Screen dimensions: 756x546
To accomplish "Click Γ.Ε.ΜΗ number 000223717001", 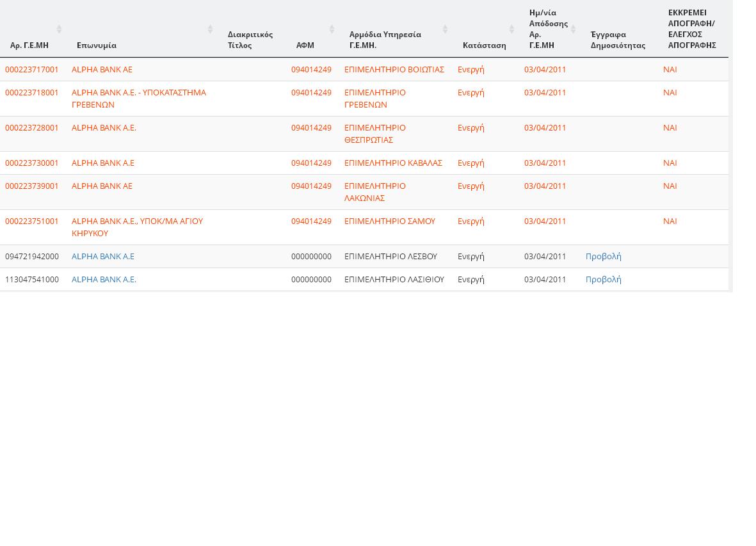I will 32,69.
